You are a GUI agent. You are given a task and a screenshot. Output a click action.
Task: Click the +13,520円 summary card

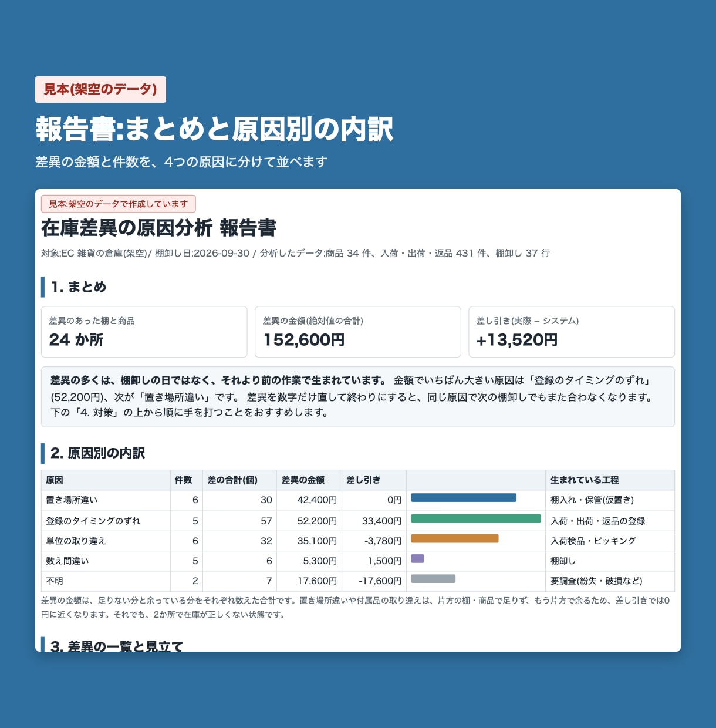pyautogui.click(x=572, y=332)
